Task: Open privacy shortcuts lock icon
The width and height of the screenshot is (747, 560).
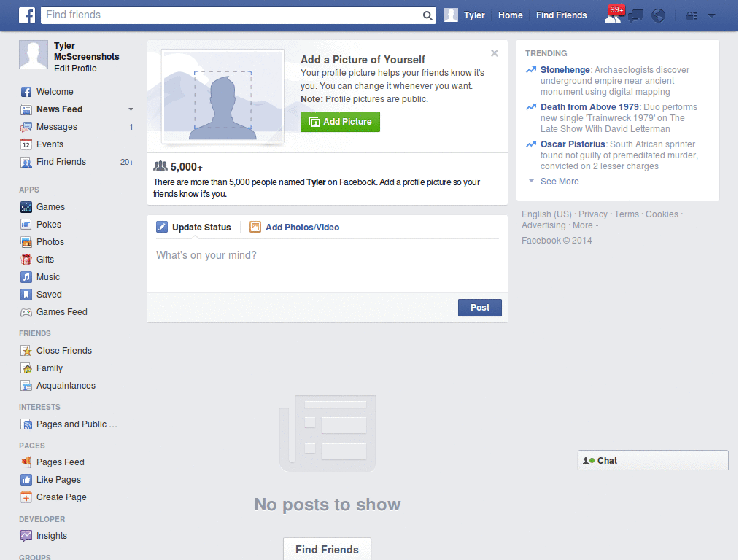Action: click(x=692, y=15)
